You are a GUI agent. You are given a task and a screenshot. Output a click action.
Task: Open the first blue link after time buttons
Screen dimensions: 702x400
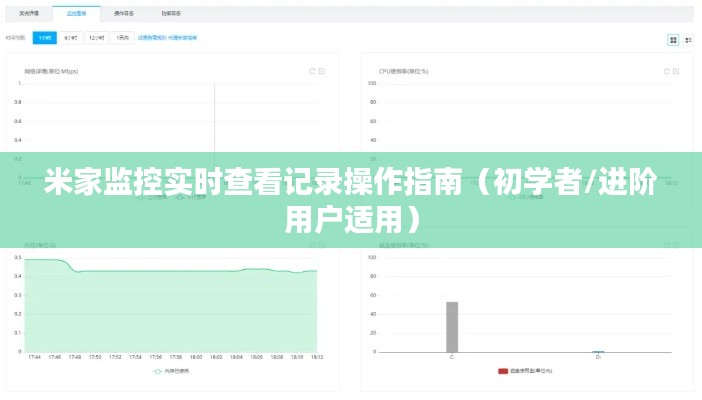click(x=152, y=38)
